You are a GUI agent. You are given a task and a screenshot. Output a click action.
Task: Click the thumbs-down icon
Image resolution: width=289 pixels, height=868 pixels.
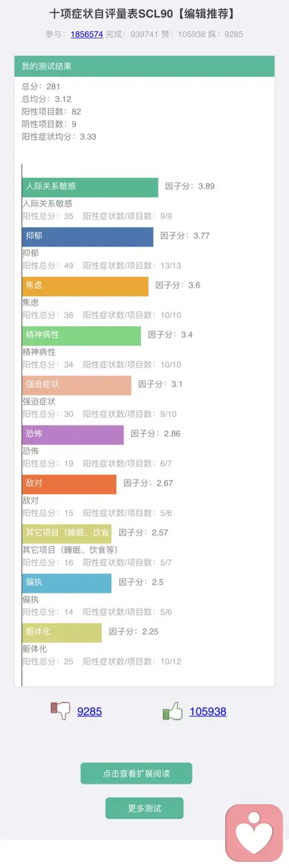(60, 711)
